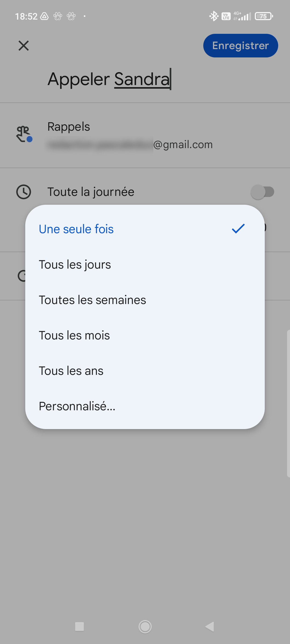Close the reminder editor with X

pyautogui.click(x=24, y=46)
